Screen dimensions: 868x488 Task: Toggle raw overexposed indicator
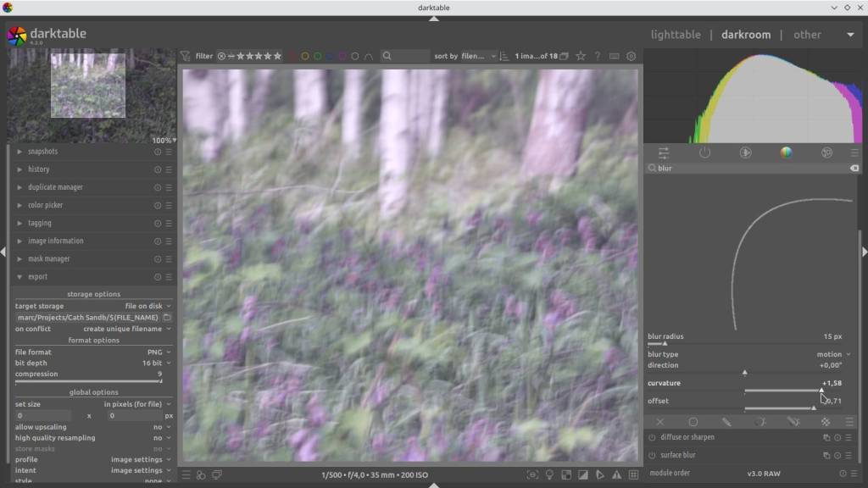pos(566,475)
